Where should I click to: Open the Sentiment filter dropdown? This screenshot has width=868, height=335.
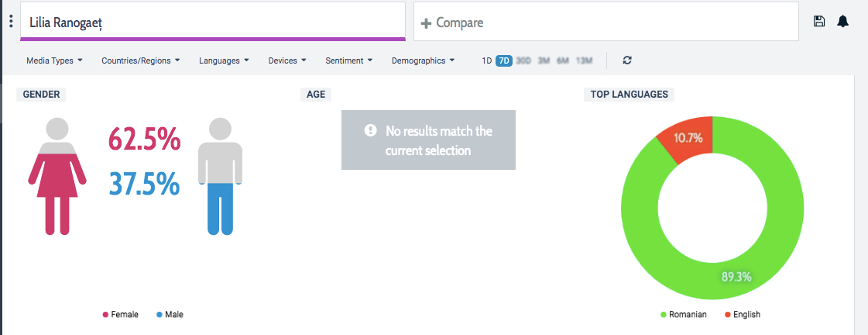click(348, 60)
